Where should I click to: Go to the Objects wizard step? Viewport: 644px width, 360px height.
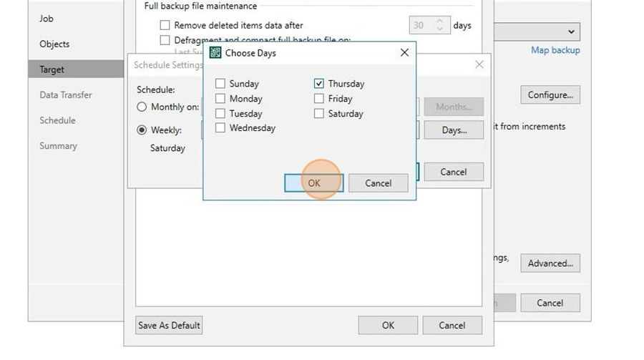[x=54, y=44]
